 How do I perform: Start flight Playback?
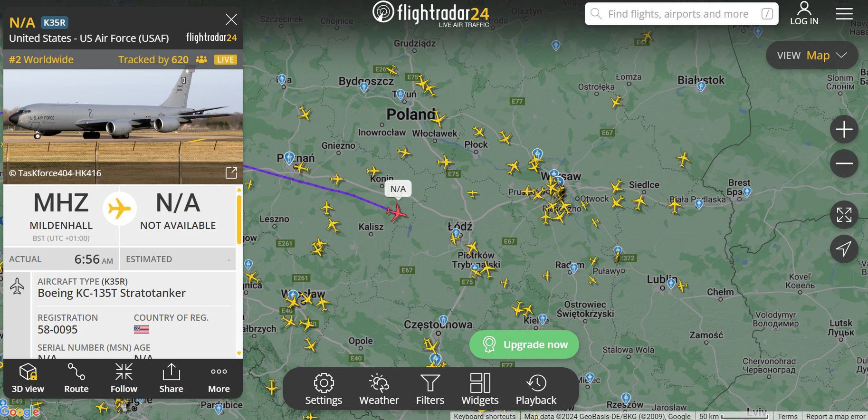536,389
